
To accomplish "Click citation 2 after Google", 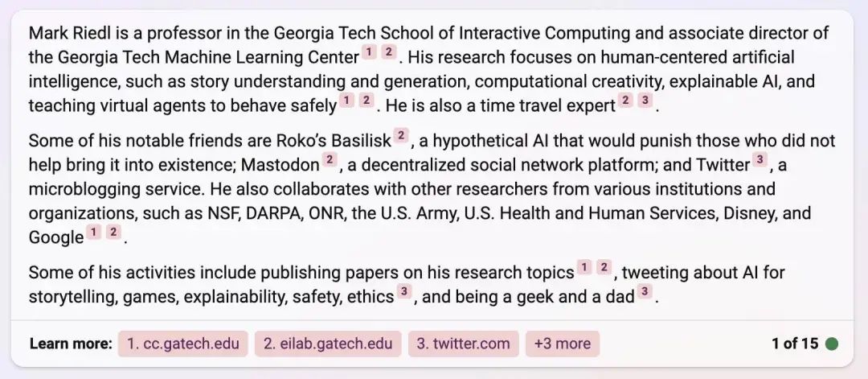I will [x=113, y=233].
